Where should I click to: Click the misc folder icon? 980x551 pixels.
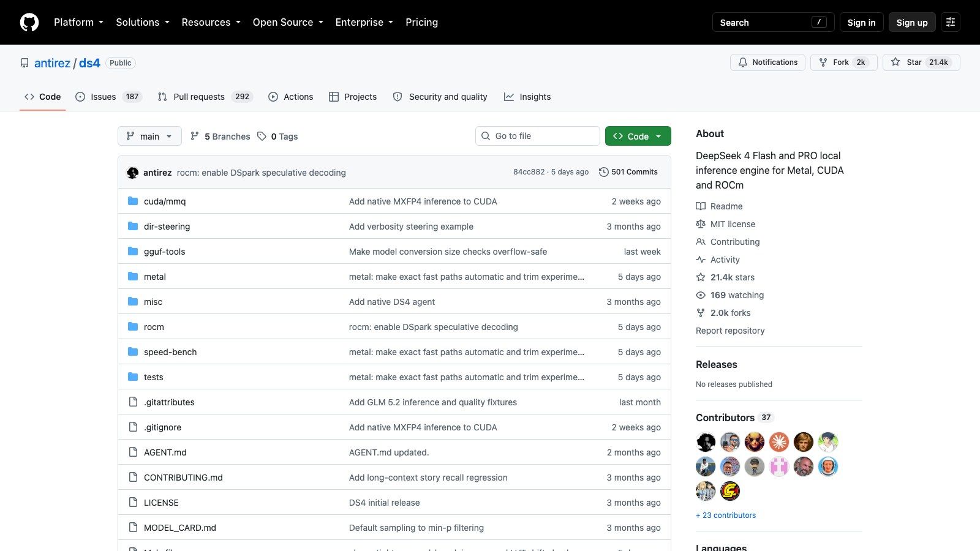(x=133, y=301)
